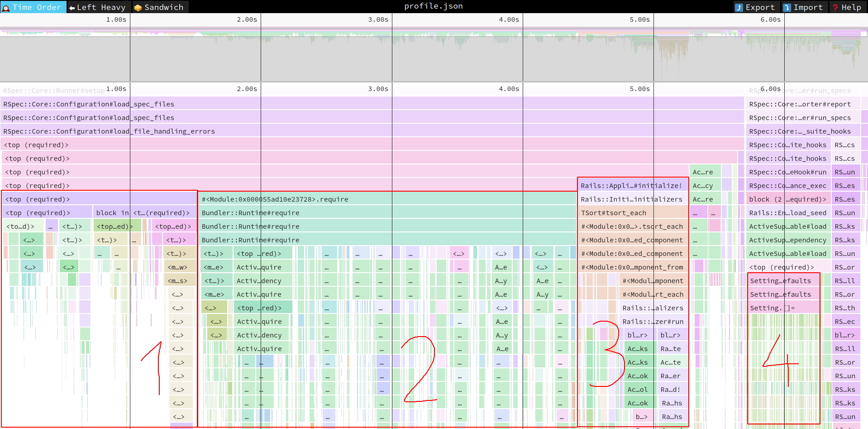Click the Setting.[]= frame
The height and width of the screenshot is (429, 868).
[x=772, y=308]
